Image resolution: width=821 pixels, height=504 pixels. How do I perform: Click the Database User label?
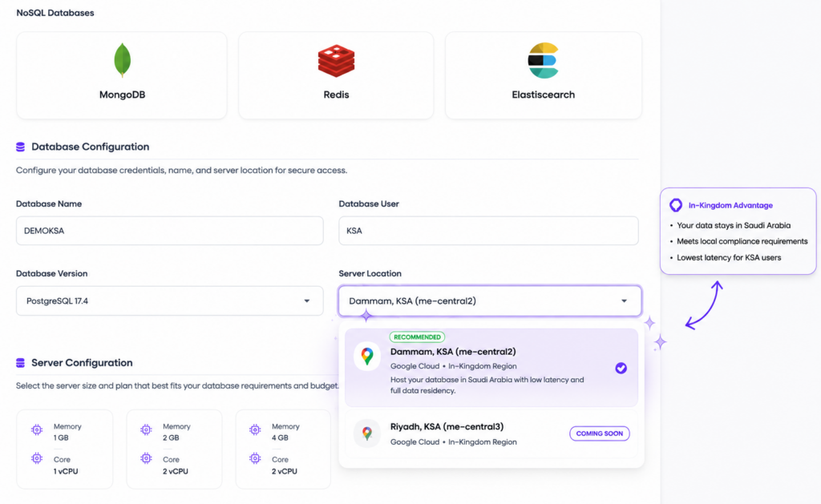369,204
